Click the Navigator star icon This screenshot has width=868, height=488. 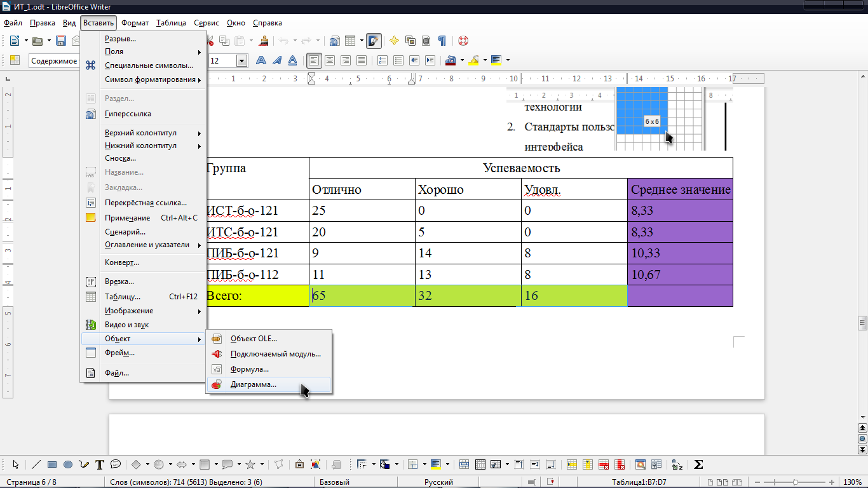(x=394, y=41)
